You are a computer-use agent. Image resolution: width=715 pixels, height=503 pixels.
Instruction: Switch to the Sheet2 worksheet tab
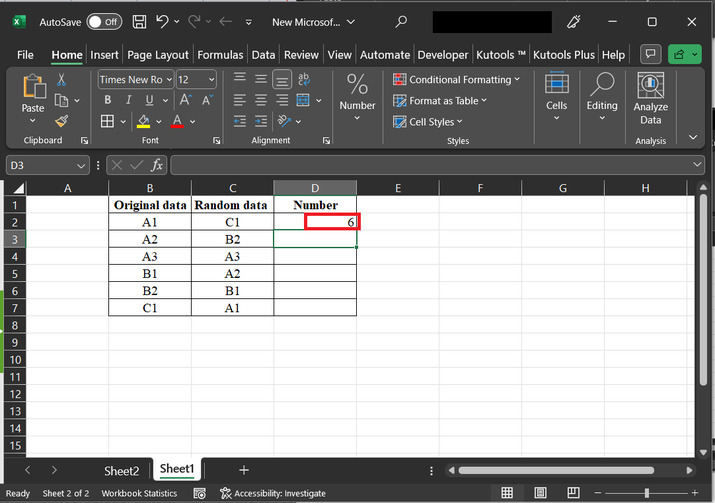click(x=121, y=470)
